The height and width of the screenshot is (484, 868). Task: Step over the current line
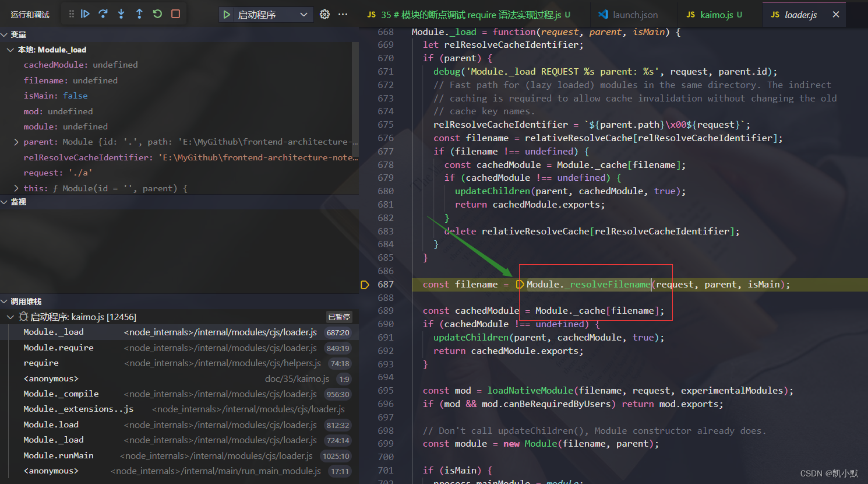pyautogui.click(x=103, y=14)
